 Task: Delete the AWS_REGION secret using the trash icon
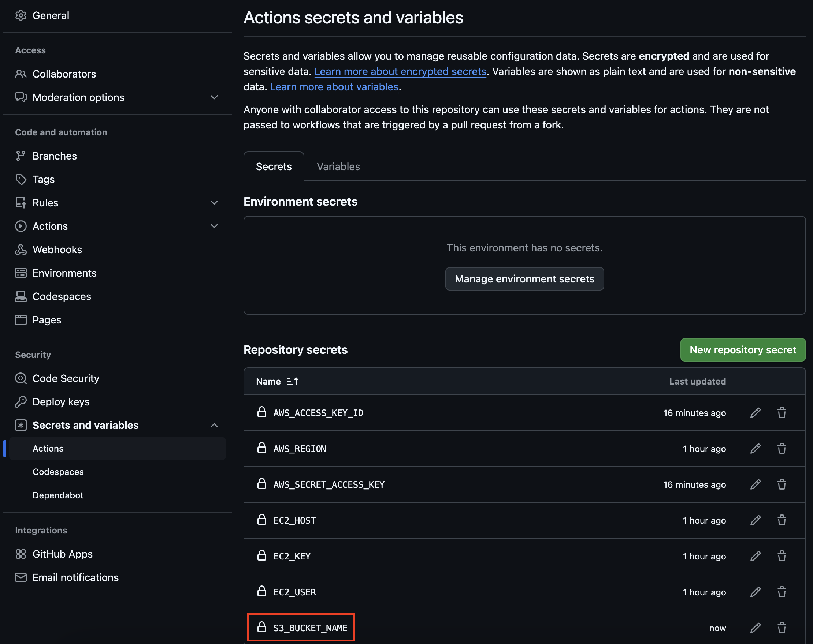782,449
